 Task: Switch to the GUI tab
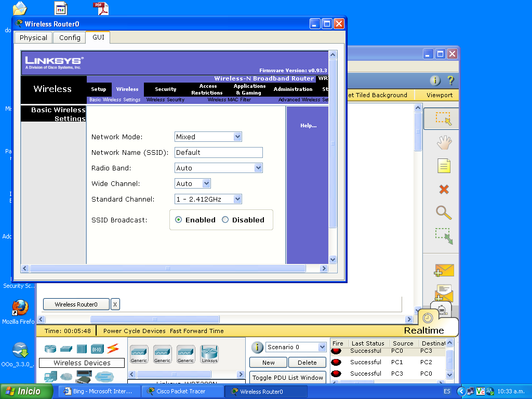(98, 37)
